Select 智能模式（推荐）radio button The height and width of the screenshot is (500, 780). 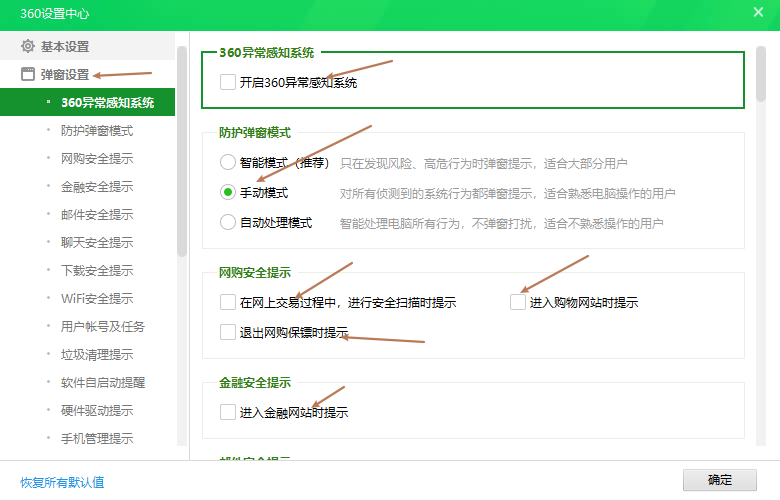pos(228,162)
